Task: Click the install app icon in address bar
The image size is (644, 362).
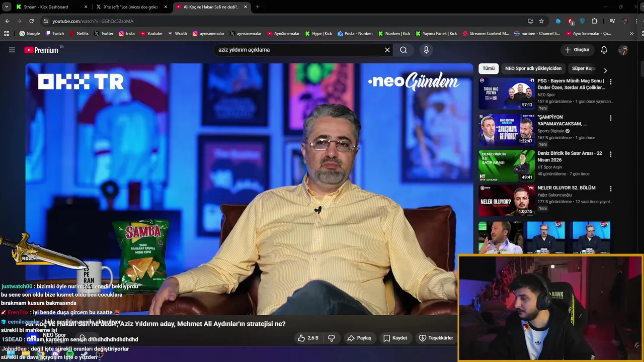Action: (x=530, y=21)
